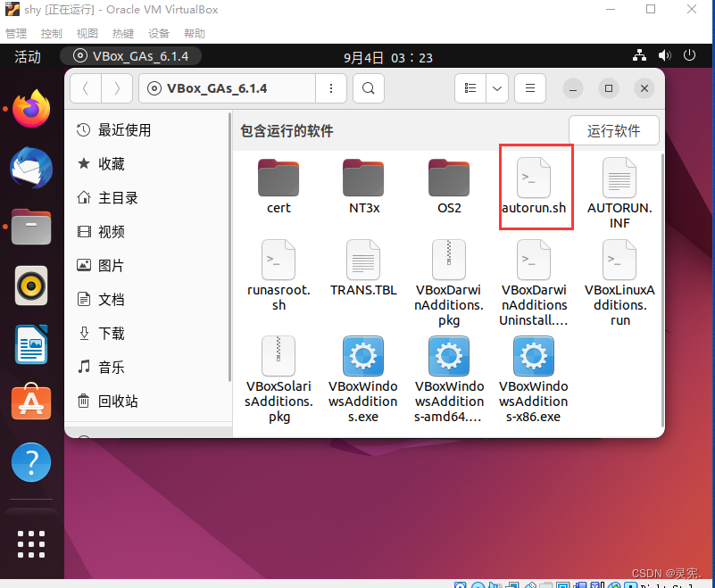Maximize the Files window

[609, 88]
